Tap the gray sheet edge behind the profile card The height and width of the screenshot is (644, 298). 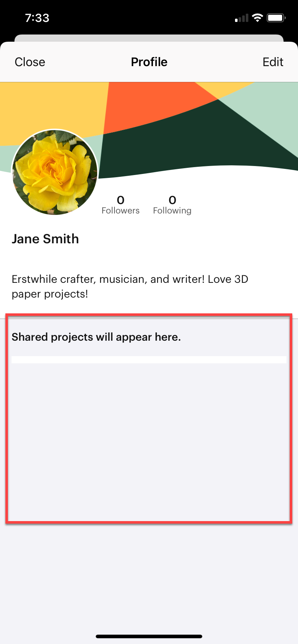tap(149, 38)
